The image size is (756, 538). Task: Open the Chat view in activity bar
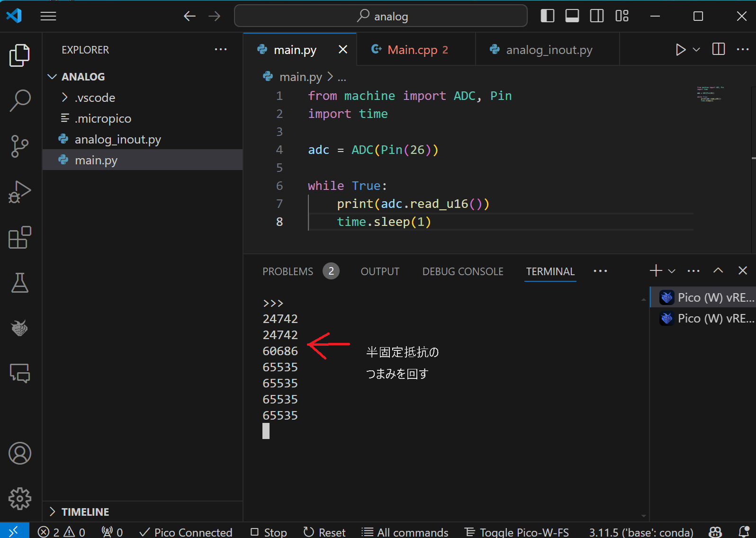pos(20,374)
